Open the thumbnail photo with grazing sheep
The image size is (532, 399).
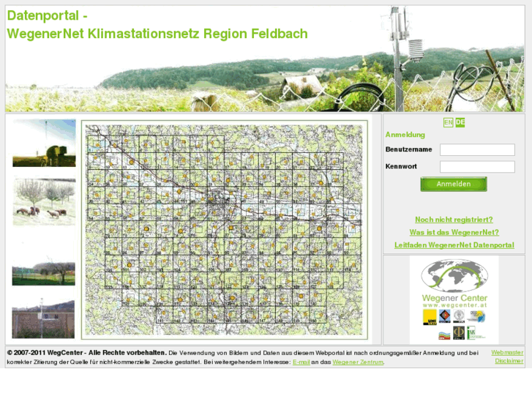44,202
